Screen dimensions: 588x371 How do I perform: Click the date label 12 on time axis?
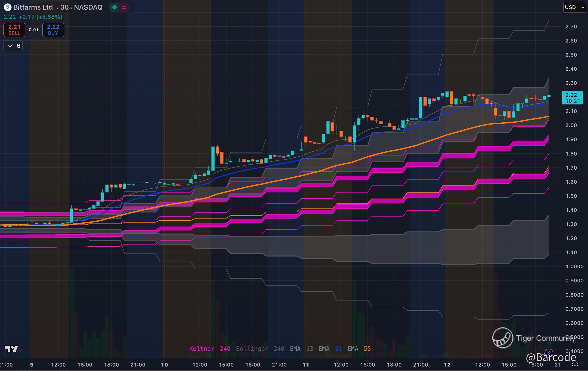tap(447, 365)
